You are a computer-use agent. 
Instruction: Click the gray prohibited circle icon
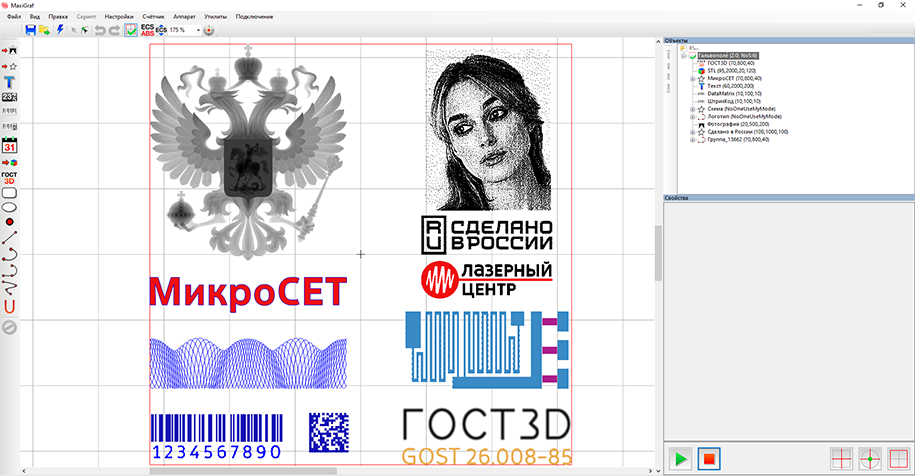[x=9, y=327]
